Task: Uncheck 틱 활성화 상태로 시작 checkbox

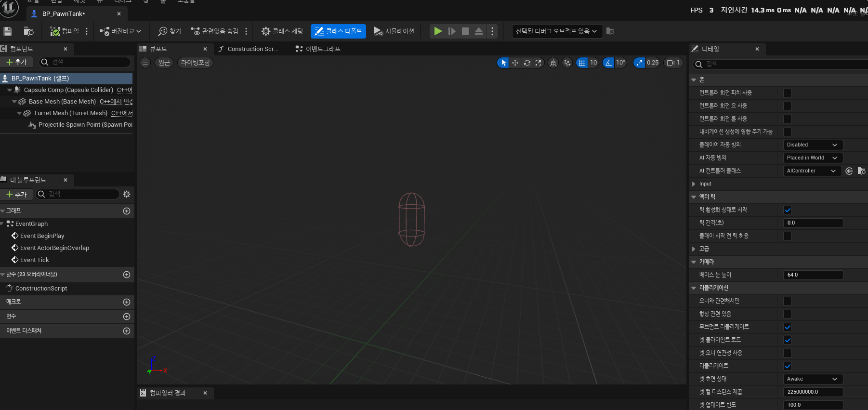Action: pos(788,210)
